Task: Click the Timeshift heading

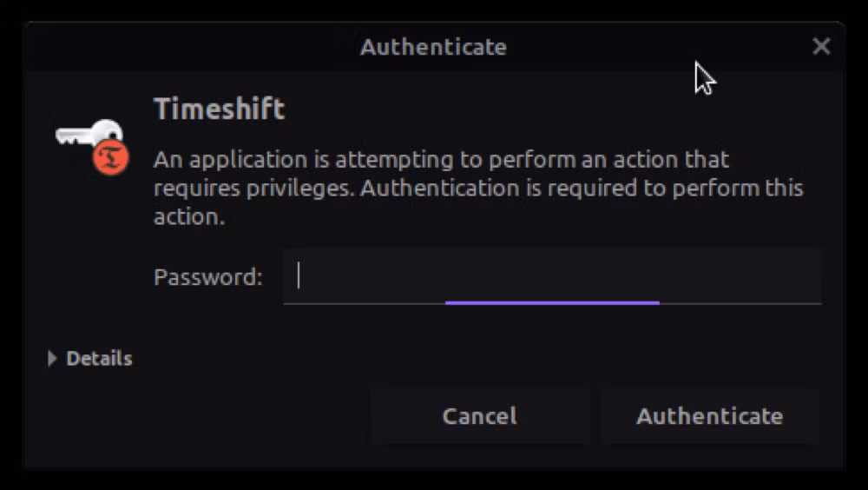Action: [219, 109]
